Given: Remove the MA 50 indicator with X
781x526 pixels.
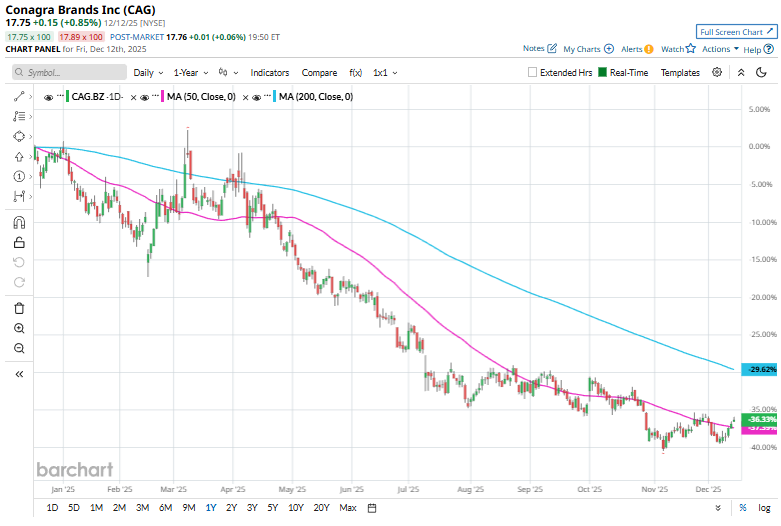Looking at the screenshot, I should pyautogui.click(x=246, y=98).
